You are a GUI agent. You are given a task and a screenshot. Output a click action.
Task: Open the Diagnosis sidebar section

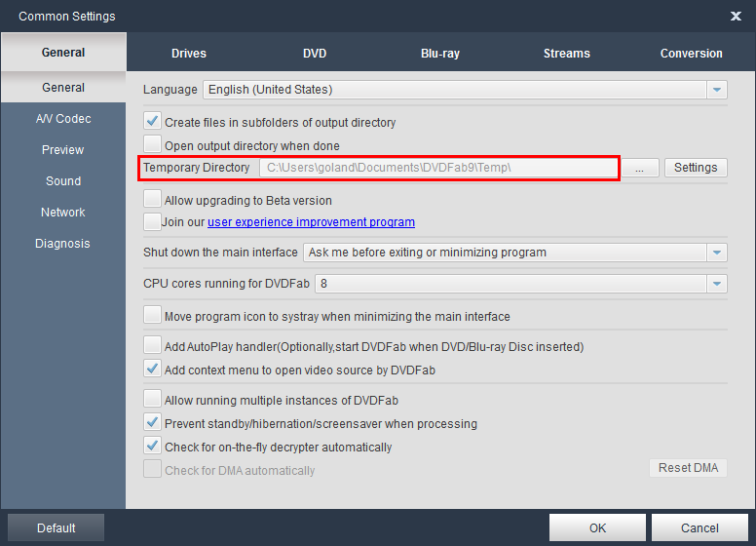[x=63, y=244]
